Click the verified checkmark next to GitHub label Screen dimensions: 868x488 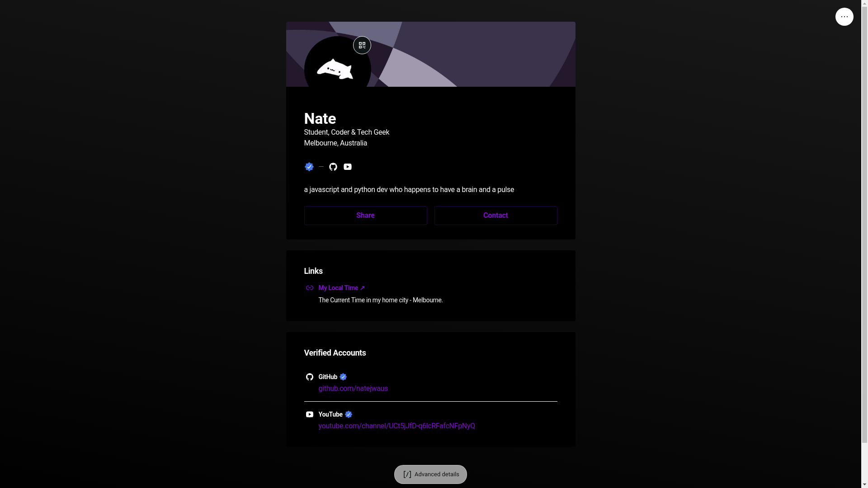click(x=343, y=377)
